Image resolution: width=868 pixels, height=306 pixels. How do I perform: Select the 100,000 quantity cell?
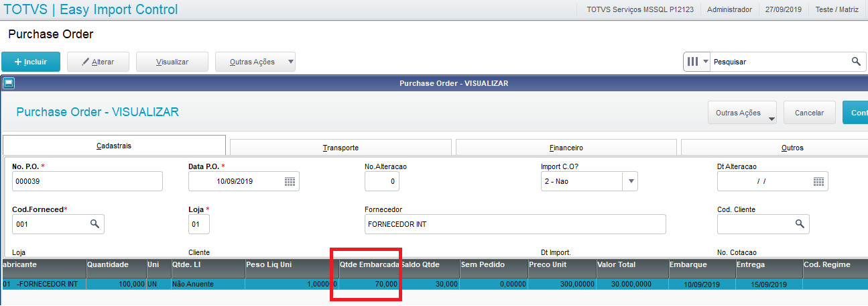pyautogui.click(x=116, y=284)
